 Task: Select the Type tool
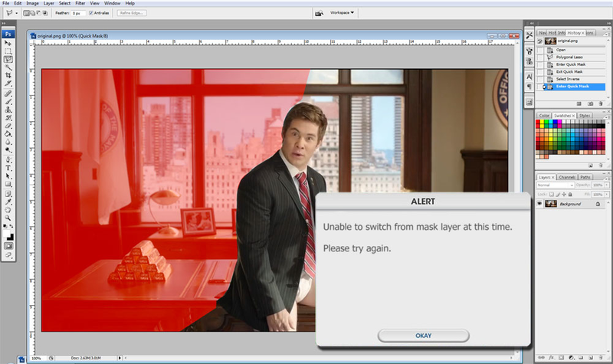pyautogui.click(x=8, y=168)
